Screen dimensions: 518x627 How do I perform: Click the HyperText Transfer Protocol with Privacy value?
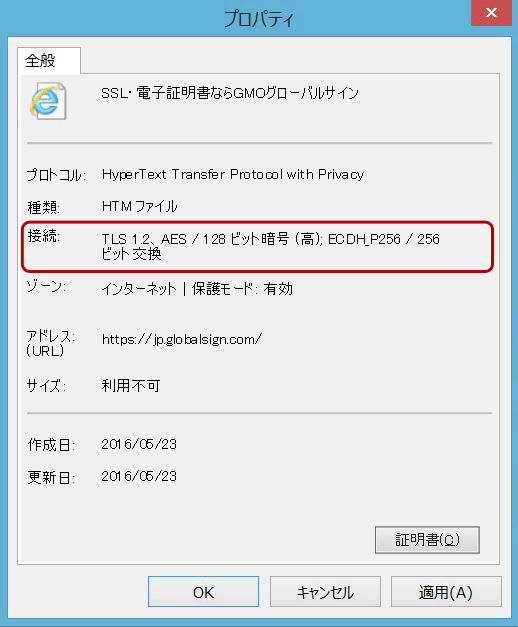pyautogui.click(x=233, y=174)
